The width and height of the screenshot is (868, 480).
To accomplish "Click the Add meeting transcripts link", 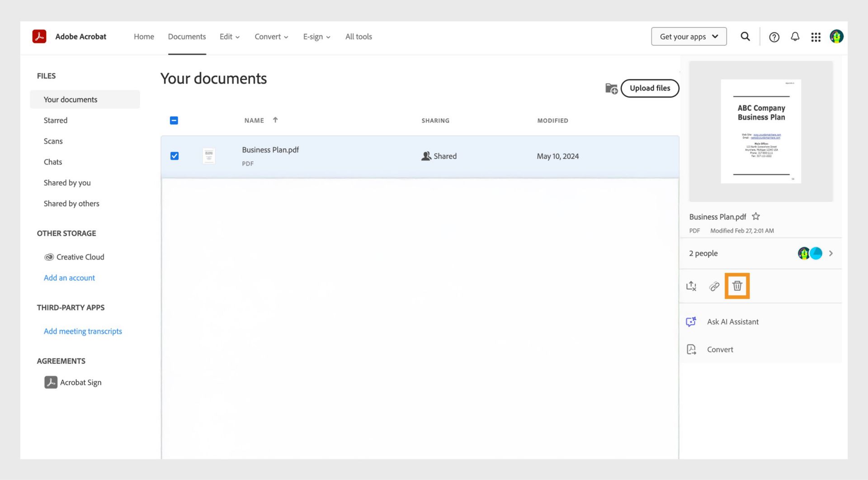I will click(x=83, y=331).
